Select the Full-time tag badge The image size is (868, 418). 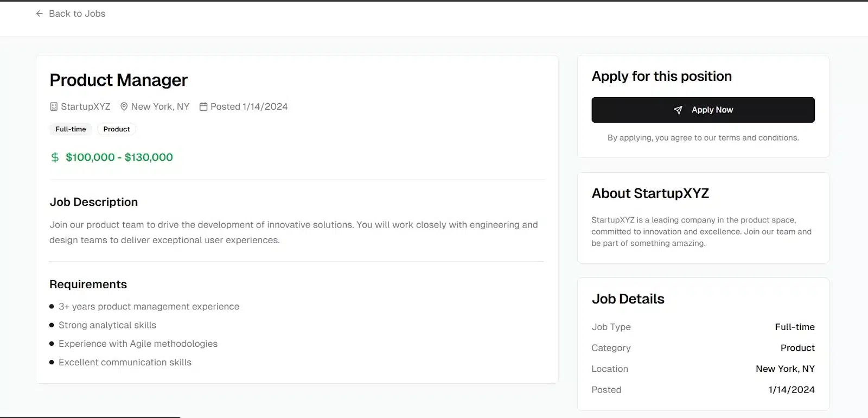pyautogui.click(x=71, y=129)
